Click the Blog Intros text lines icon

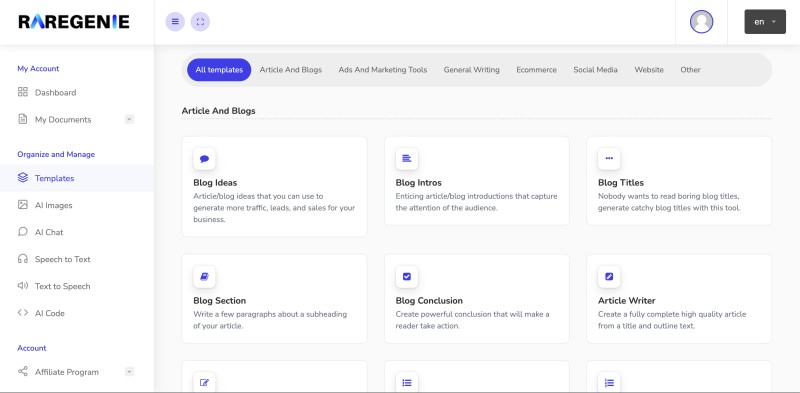(x=407, y=159)
